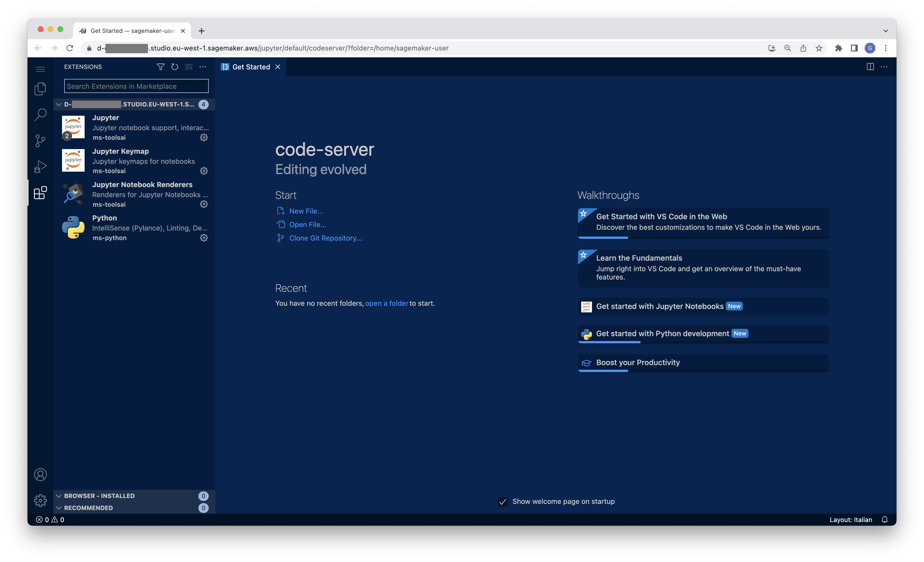Open the Run and Debug view
Screen dimensions: 924x562
coord(40,166)
